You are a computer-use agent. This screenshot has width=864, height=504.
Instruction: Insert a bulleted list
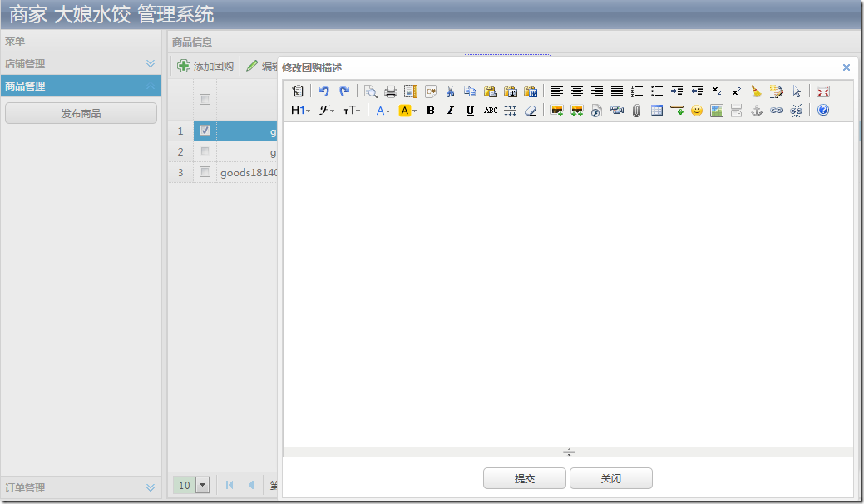(x=657, y=91)
